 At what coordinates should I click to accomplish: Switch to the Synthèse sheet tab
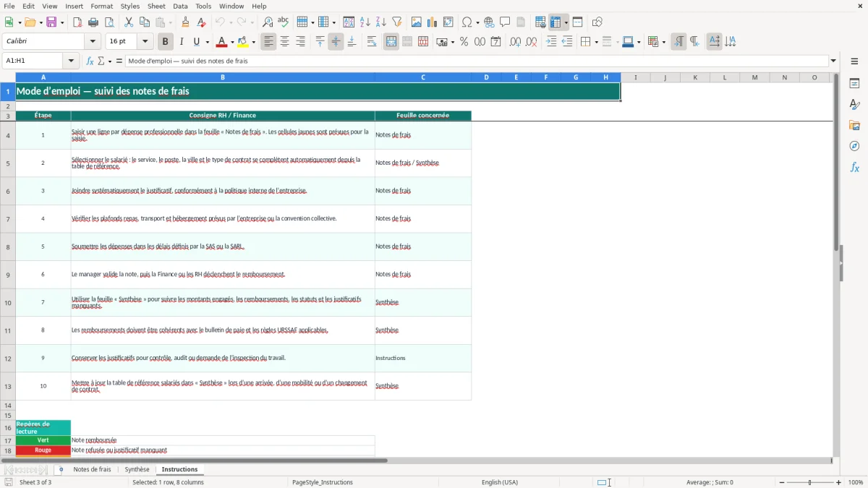(x=137, y=469)
